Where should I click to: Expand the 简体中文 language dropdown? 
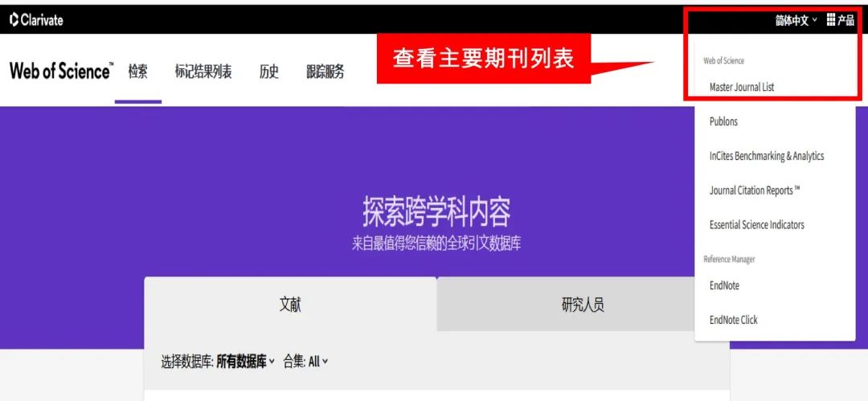(796, 20)
